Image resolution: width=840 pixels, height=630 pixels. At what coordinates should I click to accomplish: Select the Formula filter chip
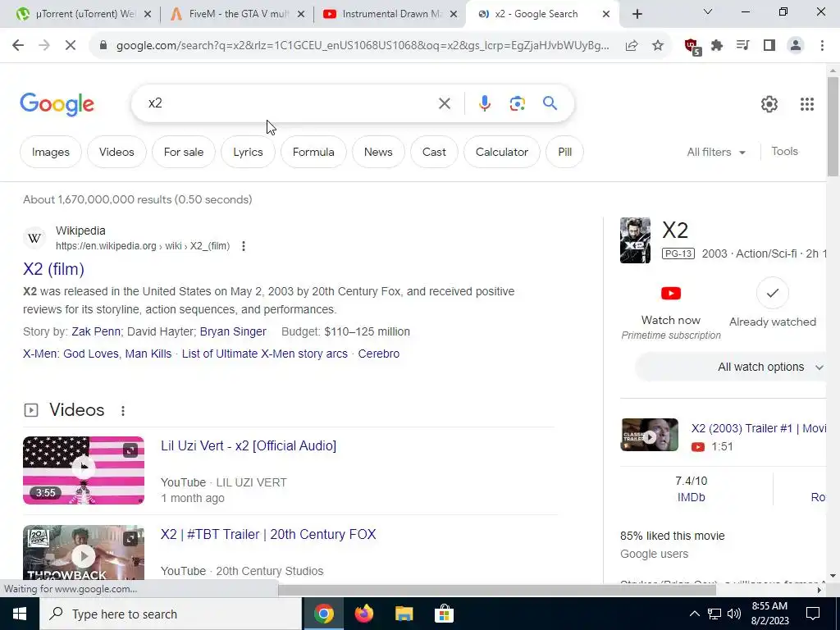313,152
